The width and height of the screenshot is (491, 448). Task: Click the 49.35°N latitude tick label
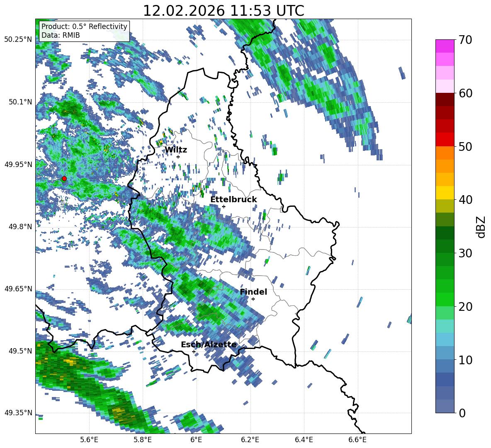click(x=18, y=413)
